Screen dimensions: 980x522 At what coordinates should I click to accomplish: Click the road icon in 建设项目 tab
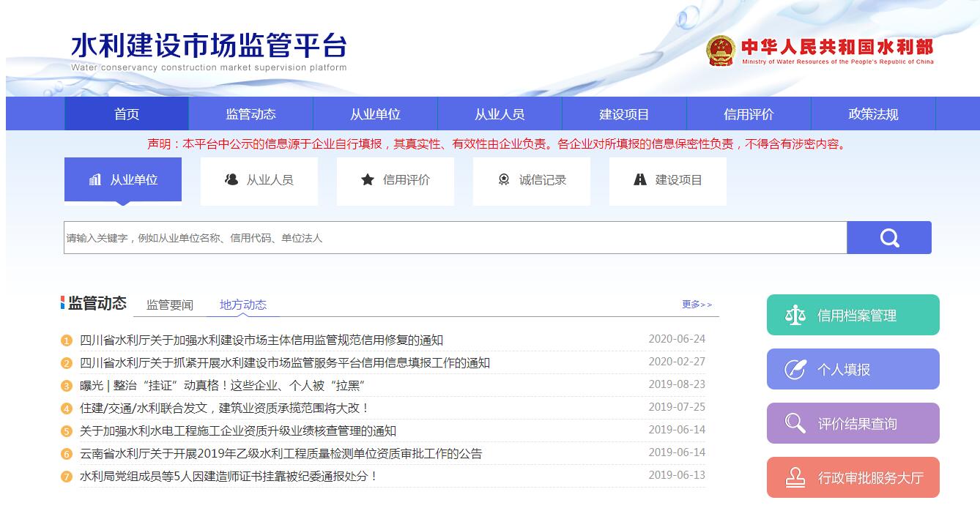coord(640,179)
